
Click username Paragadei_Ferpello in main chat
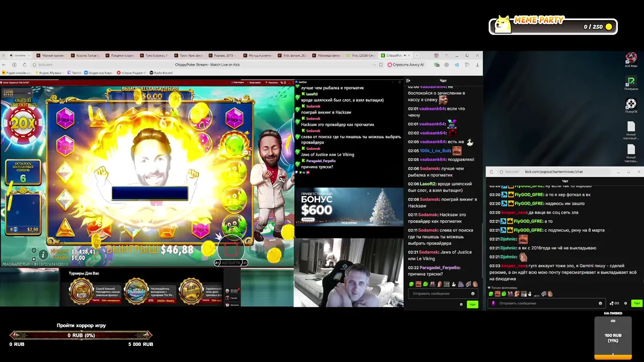[x=440, y=267]
